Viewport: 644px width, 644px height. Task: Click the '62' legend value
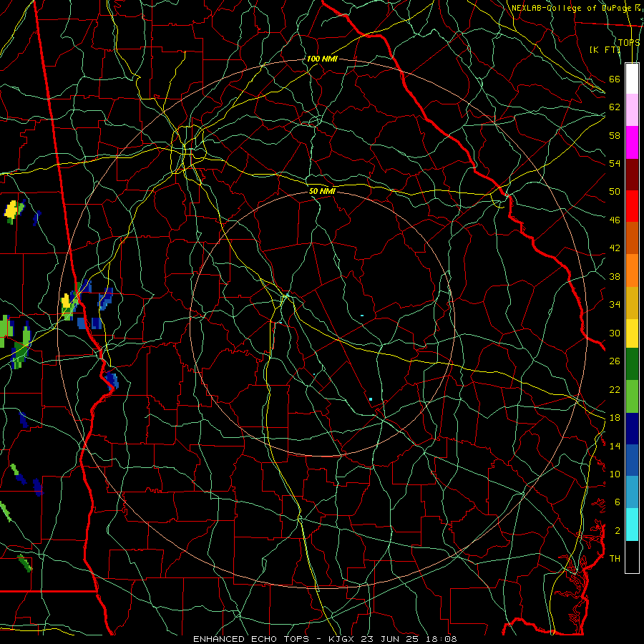[x=615, y=107]
